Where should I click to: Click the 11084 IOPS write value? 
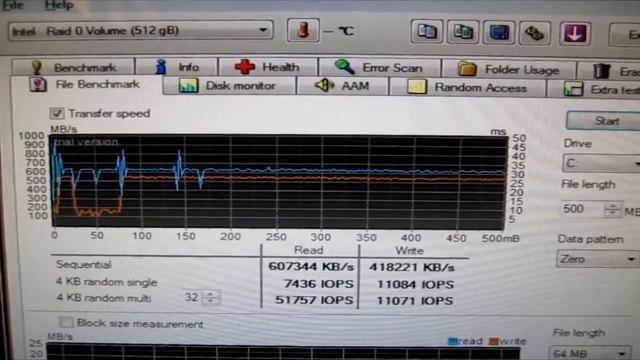[415, 284]
